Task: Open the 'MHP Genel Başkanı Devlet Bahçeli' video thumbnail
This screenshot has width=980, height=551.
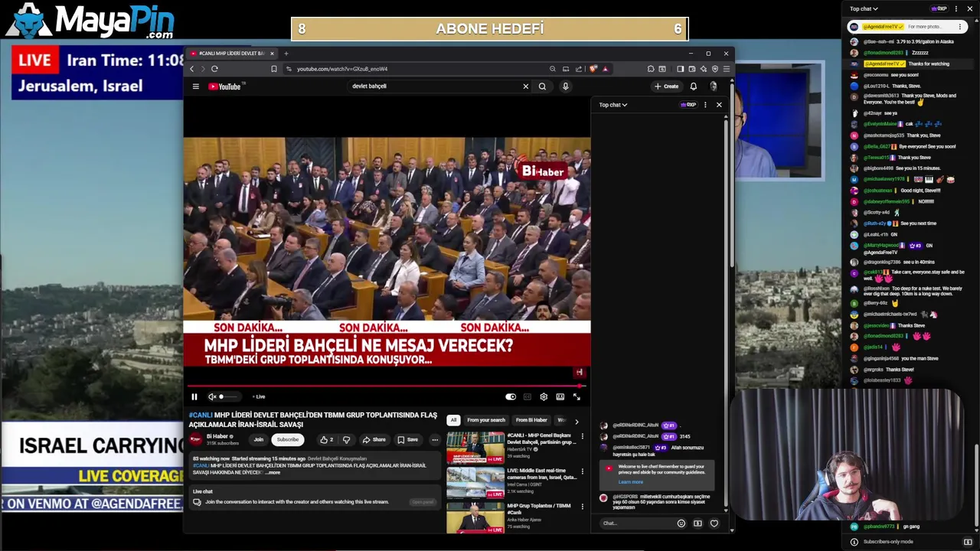Action: click(475, 447)
